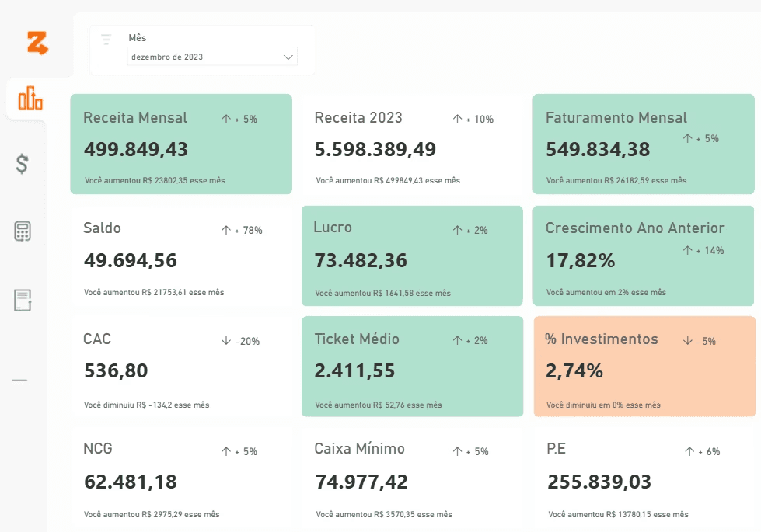The width and height of the screenshot is (761, 532).
Task: Click the CAC card title
Action: coord(97,339)
